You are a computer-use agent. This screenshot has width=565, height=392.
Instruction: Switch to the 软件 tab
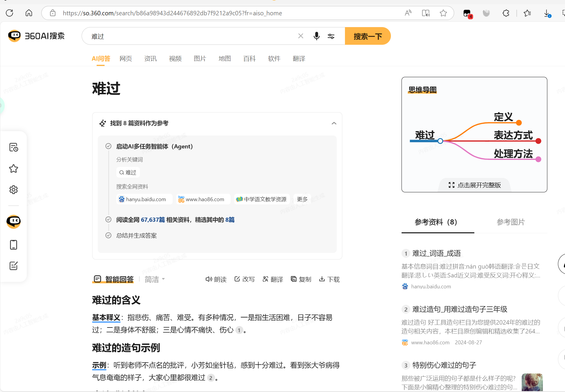coord(274,59)
